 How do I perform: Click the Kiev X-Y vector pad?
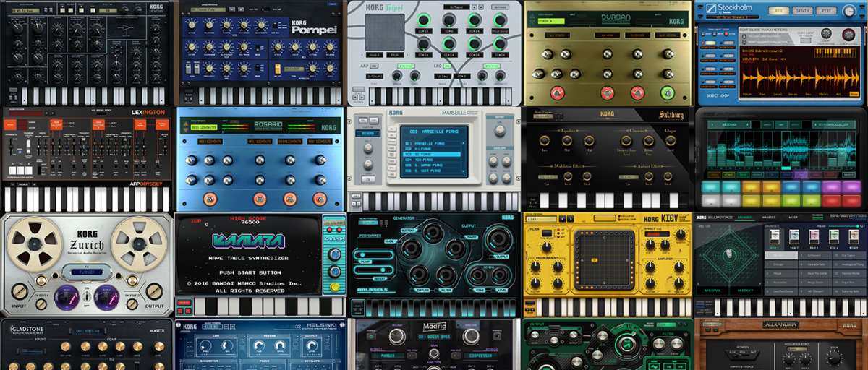tap(604, 260)
